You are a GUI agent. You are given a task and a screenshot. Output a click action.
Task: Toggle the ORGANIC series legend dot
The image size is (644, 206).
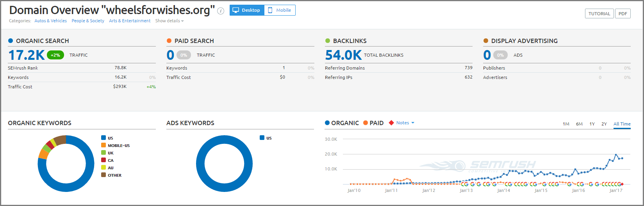click(x=327, y=123)
